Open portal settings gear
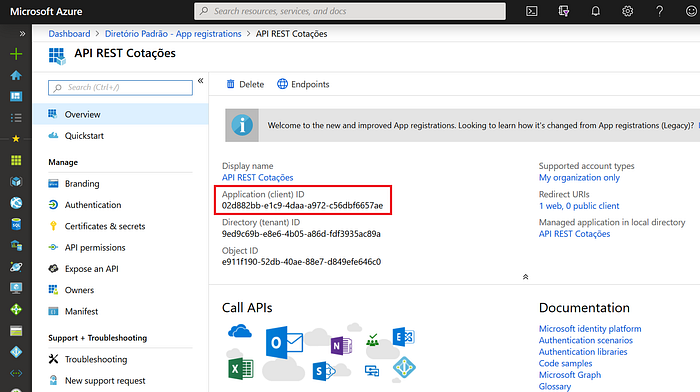 point(628,11)
